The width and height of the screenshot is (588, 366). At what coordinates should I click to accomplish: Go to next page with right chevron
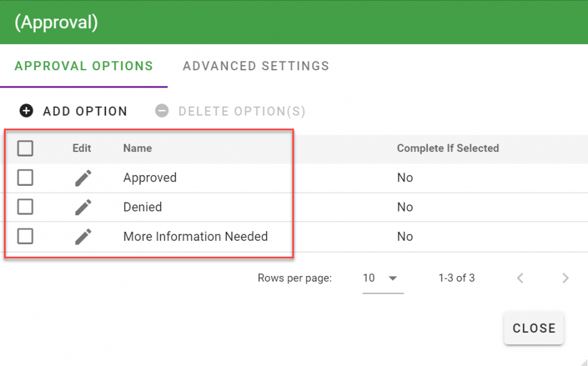(x=565, y=278)
